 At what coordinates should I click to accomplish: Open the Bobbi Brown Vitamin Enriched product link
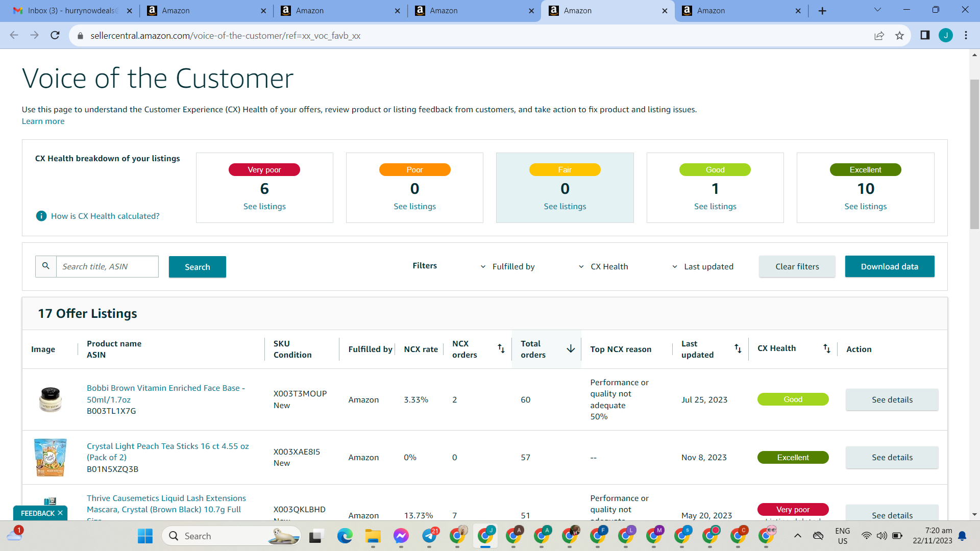(166, 394)
